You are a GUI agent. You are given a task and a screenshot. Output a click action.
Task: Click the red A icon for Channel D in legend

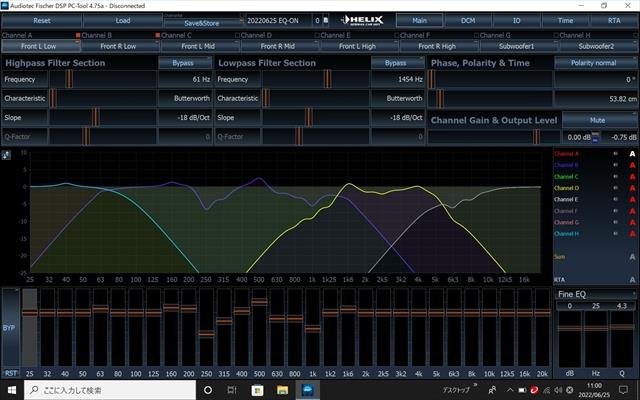click(x=632, y=188)
